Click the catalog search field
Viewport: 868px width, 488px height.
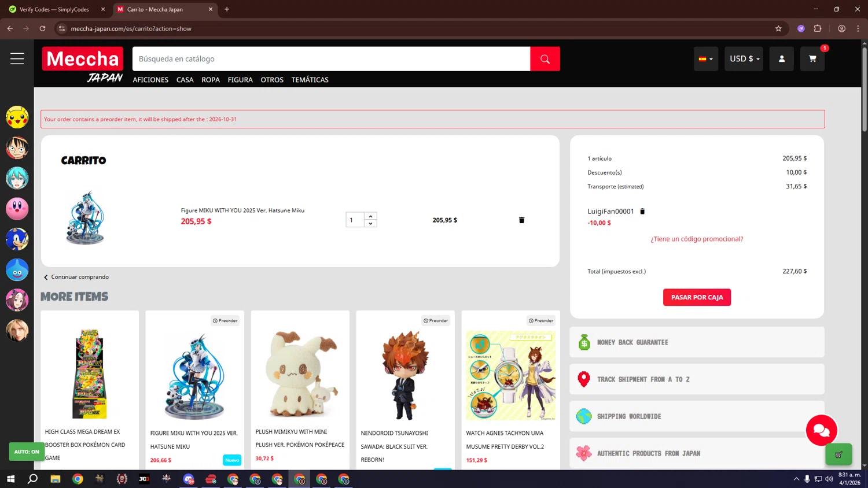(331, 59)
